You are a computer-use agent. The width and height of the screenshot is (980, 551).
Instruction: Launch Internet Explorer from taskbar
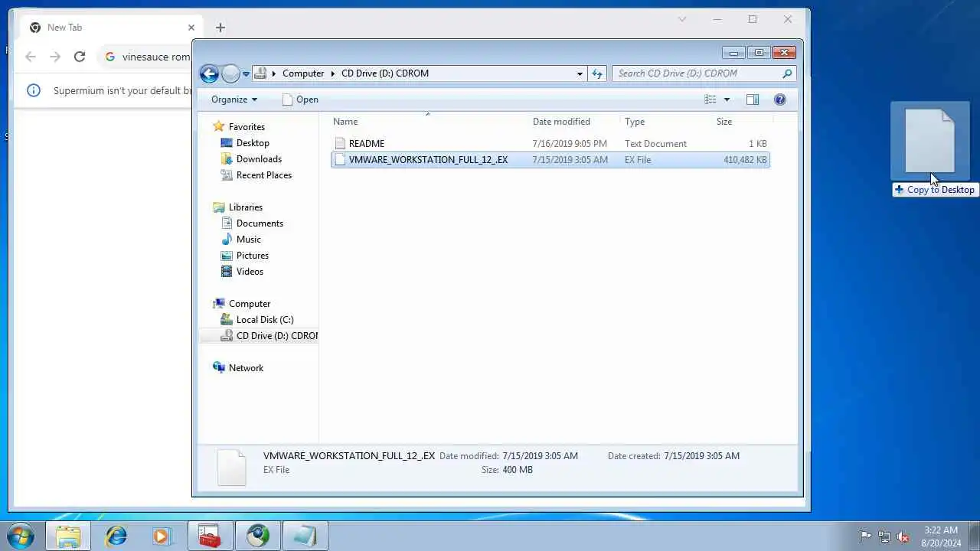tap(116, 536)
